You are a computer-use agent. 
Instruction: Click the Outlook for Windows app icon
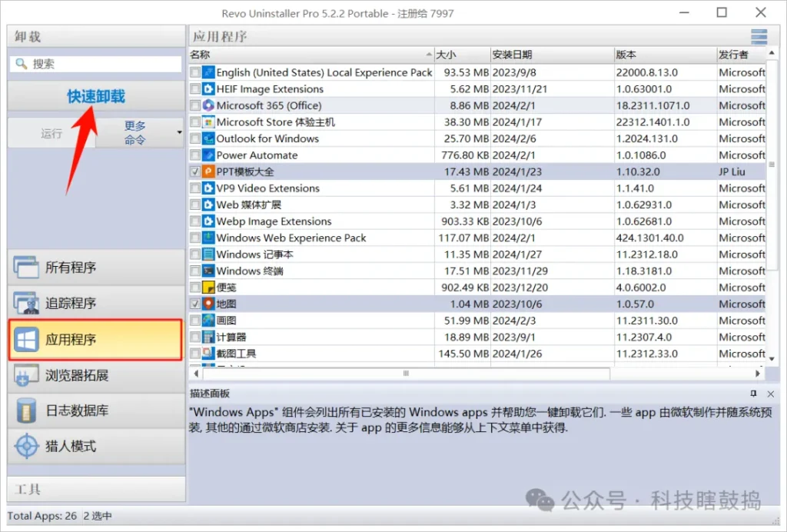pyautogui.click(x=208, y=138)
